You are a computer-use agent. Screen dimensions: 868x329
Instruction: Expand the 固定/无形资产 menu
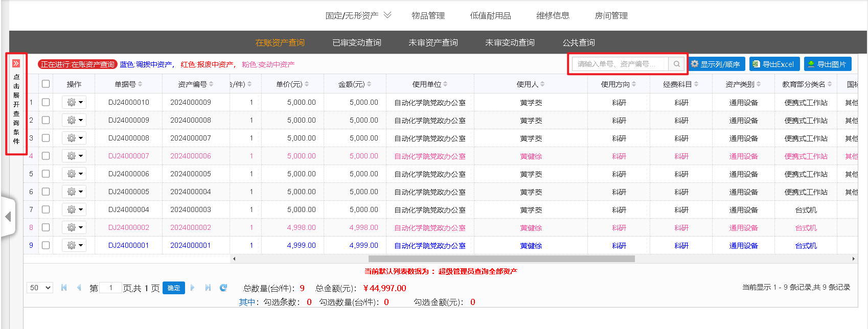point(358,15)
